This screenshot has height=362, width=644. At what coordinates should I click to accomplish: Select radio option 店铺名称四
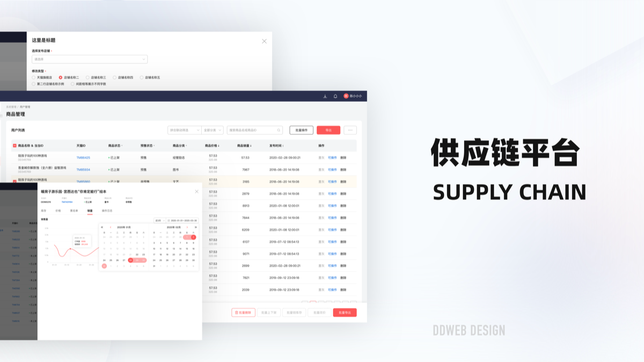tap(114, 77)
